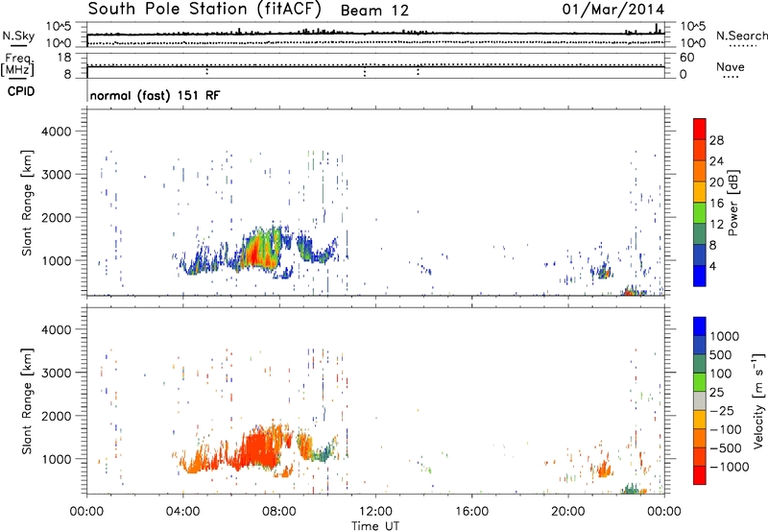Click the '08:00' time axis label
Image resolution: width=768 pixels, height=532 pixels.
click(x=279, y=512)
